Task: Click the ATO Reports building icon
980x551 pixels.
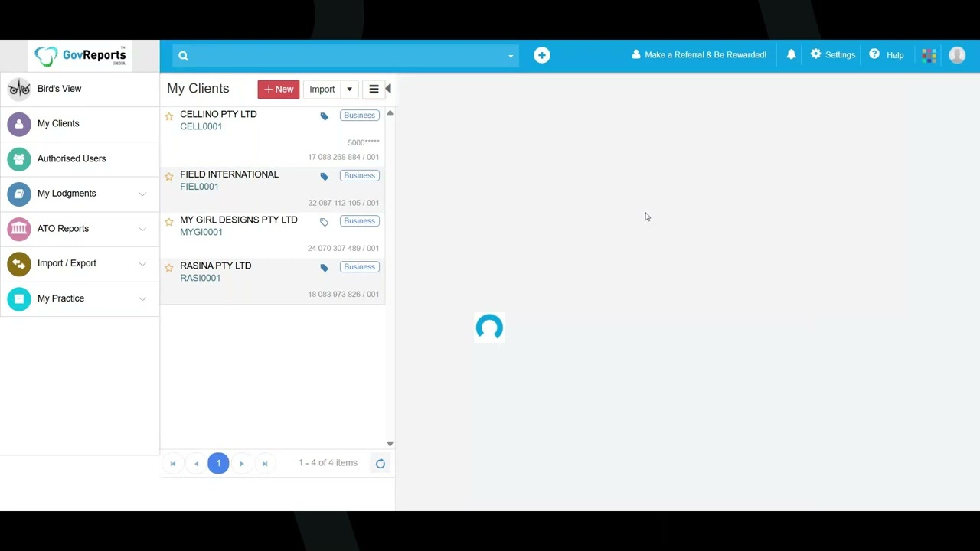Action: point(19,229)
